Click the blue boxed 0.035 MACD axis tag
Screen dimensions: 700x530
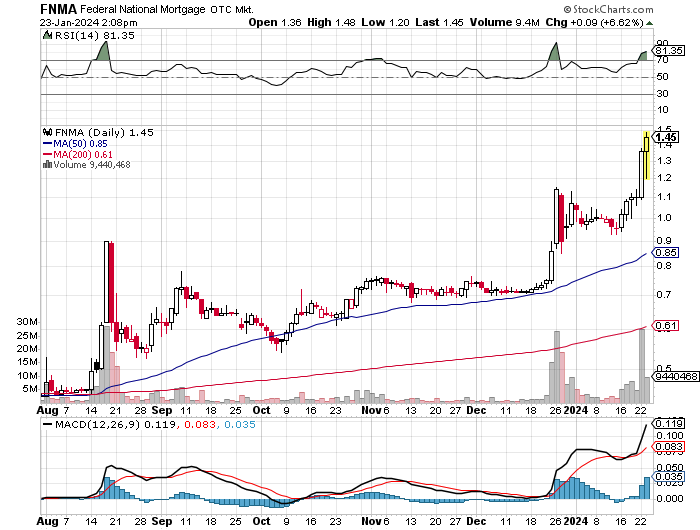tap(668, 477)
